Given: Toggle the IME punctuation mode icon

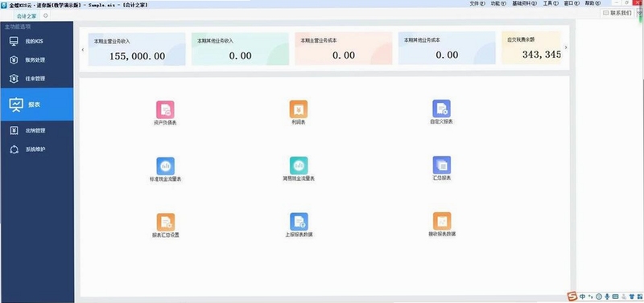Looking at the screenshot, I should point(591,297).
